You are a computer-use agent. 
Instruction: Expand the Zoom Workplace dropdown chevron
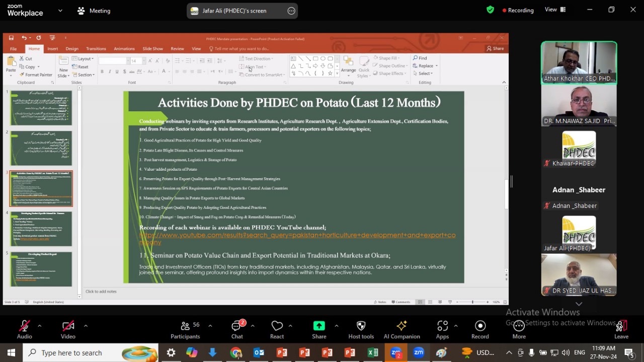(x=60, y=10)
